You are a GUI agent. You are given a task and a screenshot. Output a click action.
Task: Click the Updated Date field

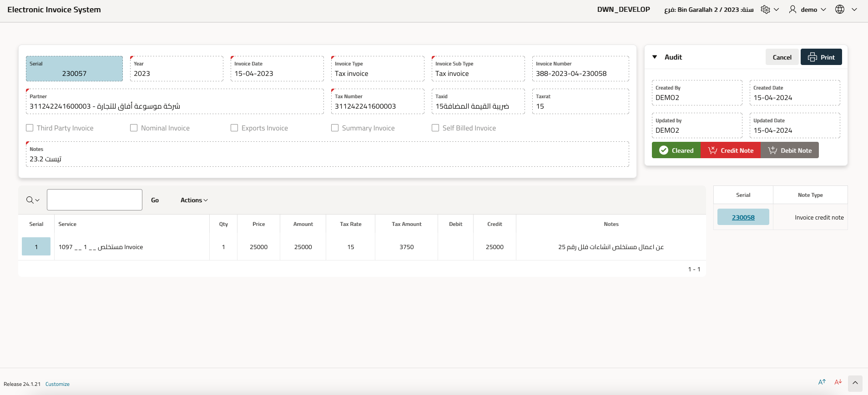(x=795, y=125)
